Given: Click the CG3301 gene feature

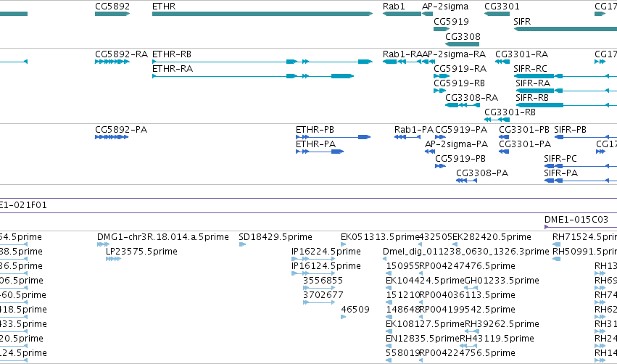Looking at the screenshot, I should (x=497, y=14).
